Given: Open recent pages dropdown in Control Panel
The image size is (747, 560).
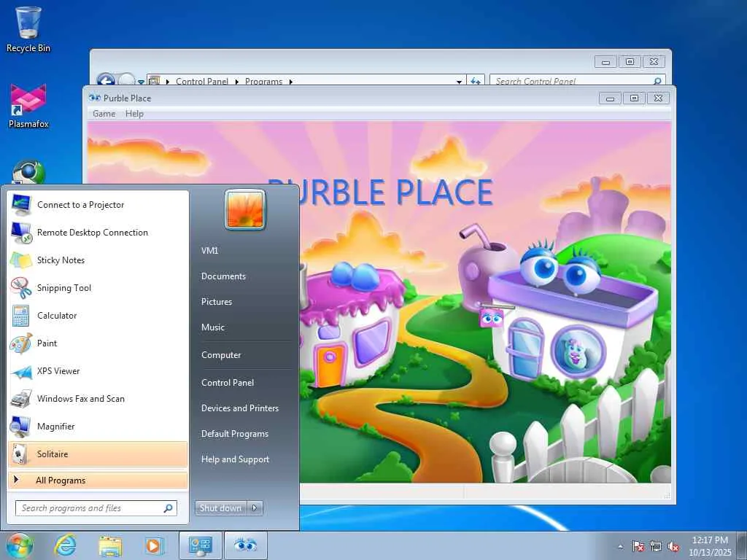Looking at the screenshot, I should point(141,82).
